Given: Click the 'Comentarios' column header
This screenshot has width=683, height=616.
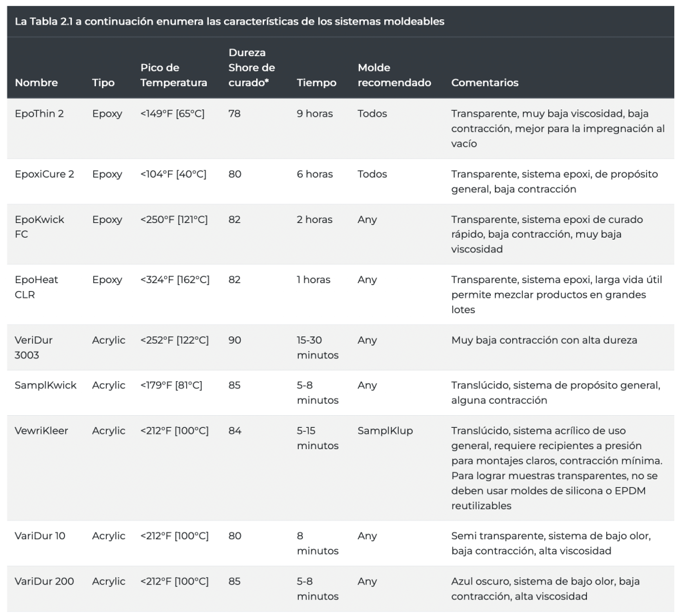Looking at the screenshot, I should (485, 82).
